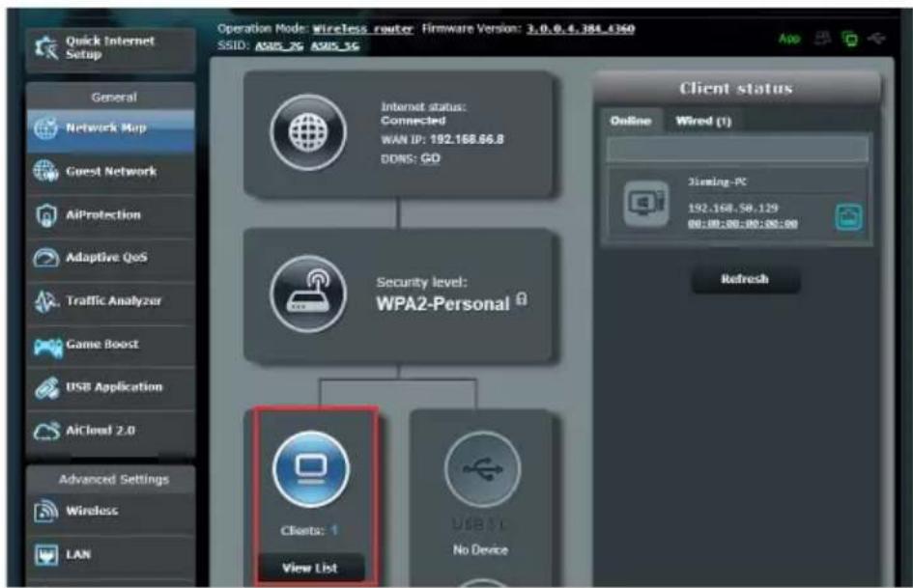
Task: Click the Clients computer icon
Action: point(311,469)
